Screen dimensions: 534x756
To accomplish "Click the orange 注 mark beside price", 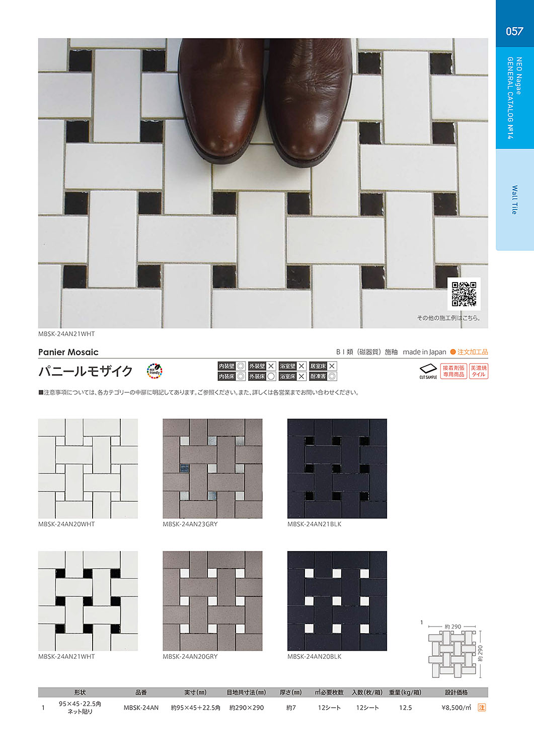I will [x=482, y=708].
